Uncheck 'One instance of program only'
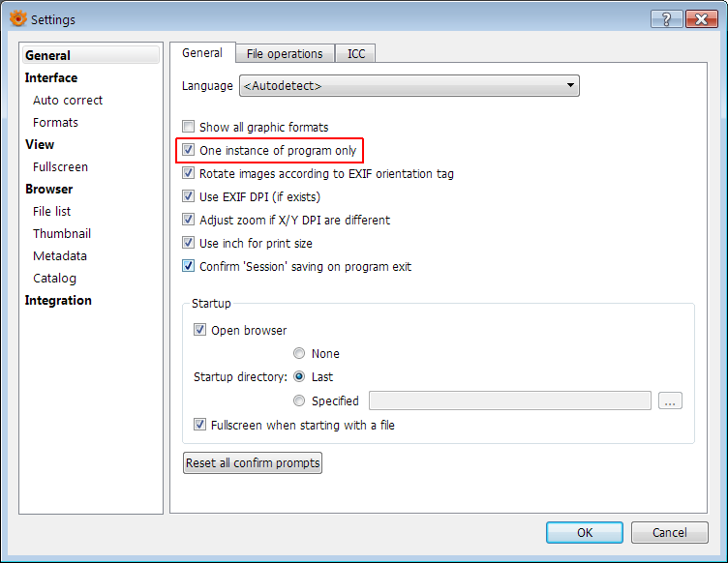Image resolution: width=728 pixels, height=563 pixels. pos(189,151)
